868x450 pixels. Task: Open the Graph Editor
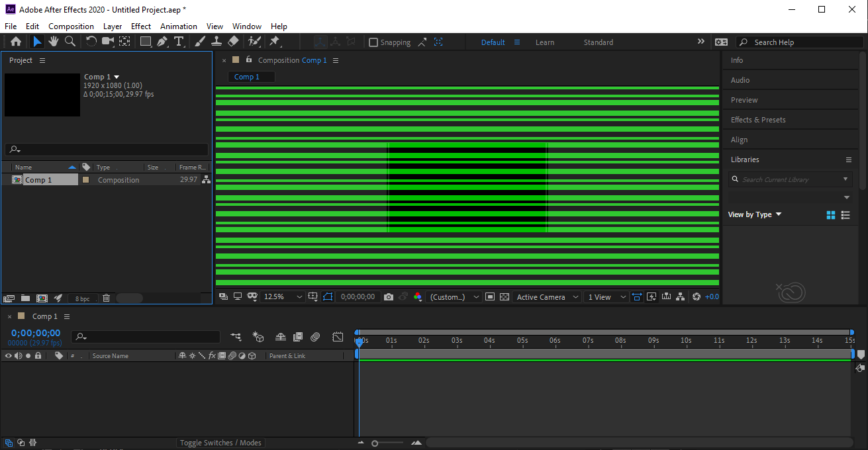tap(338, 337)
